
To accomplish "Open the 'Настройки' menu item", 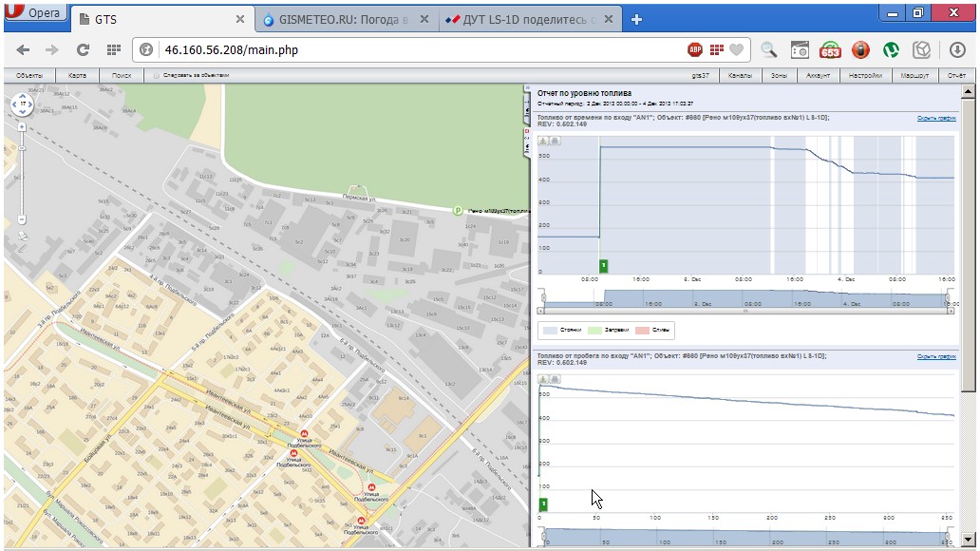I will pos(865,75).
